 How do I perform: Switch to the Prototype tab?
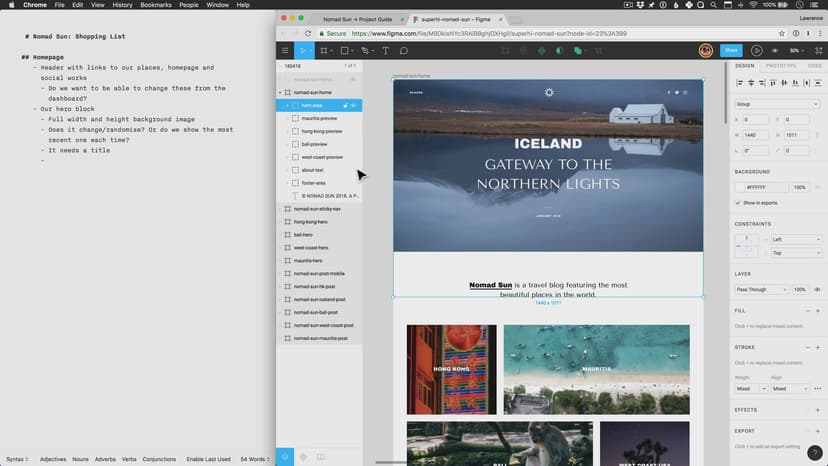point(780,66)
